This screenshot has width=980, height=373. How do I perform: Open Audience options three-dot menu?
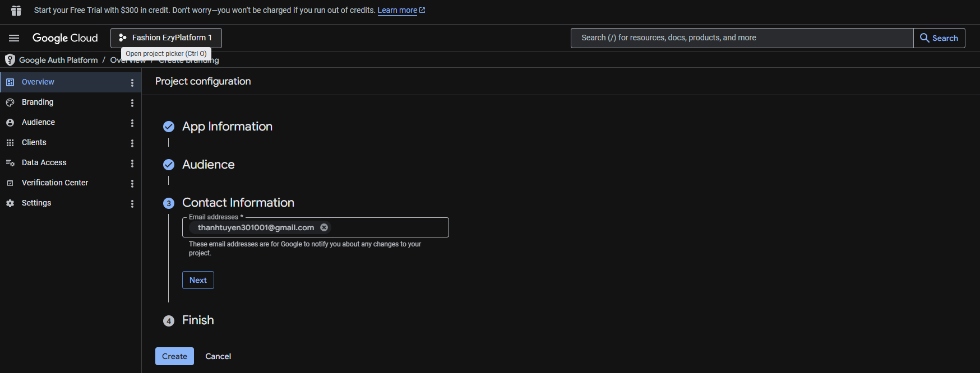click(x=132, y=123)
